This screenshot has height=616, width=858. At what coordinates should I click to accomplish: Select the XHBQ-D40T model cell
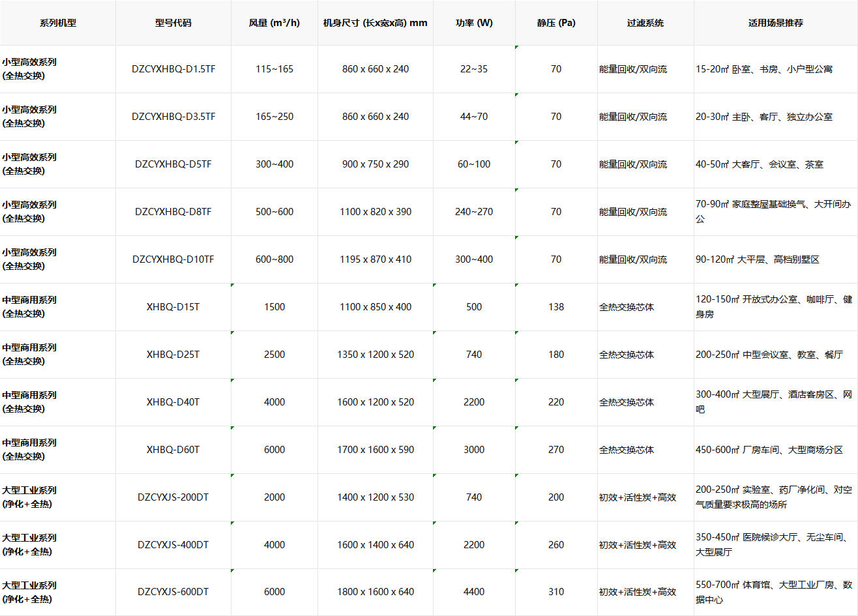tap(173, 402)
